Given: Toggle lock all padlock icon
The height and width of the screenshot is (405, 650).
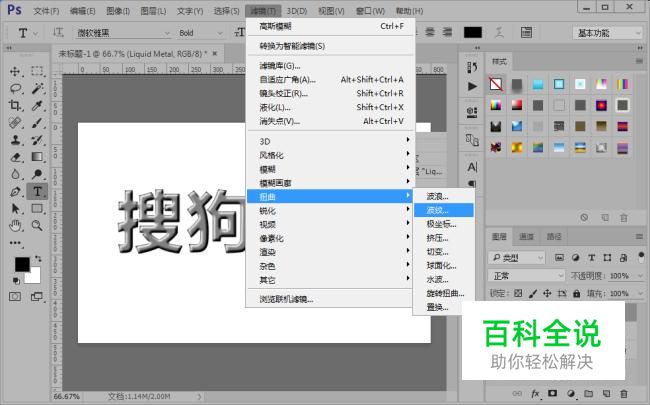Looking at the screenshot, I should click(x=576, y=293).
